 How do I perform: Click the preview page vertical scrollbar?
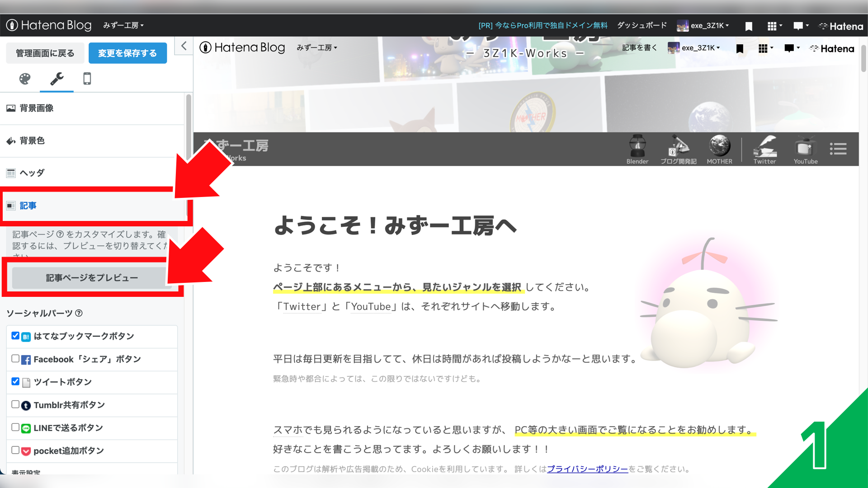(x=863, y=58)
